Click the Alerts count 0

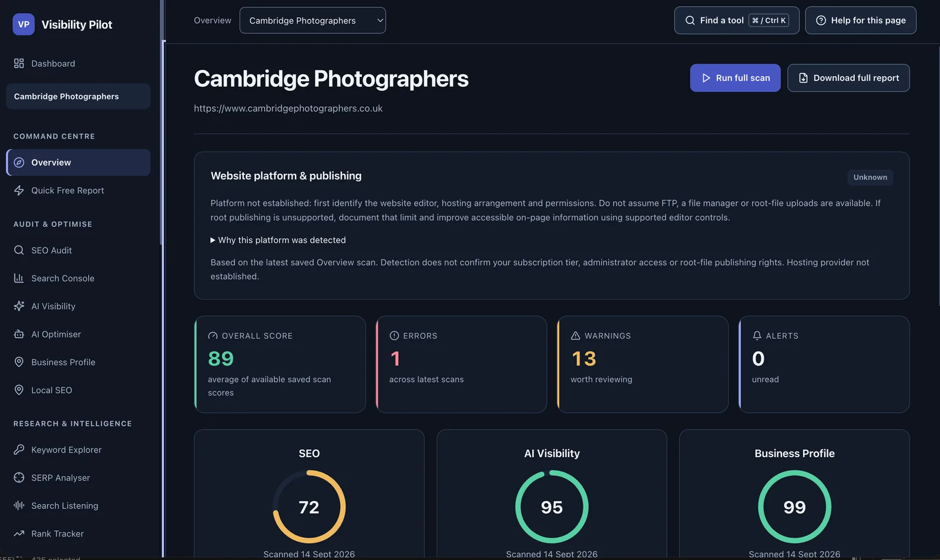click(x=758, y=359)
